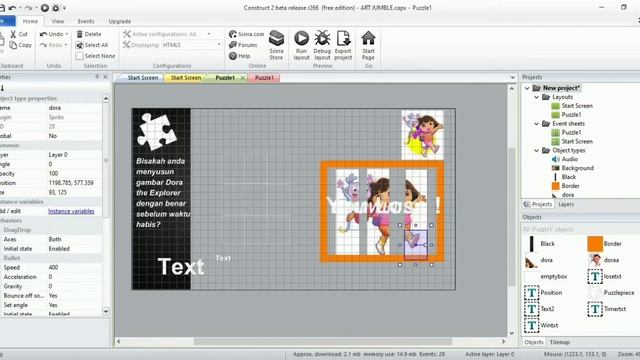
Task: Select Background object type in tree
Action: click(572, 168)
